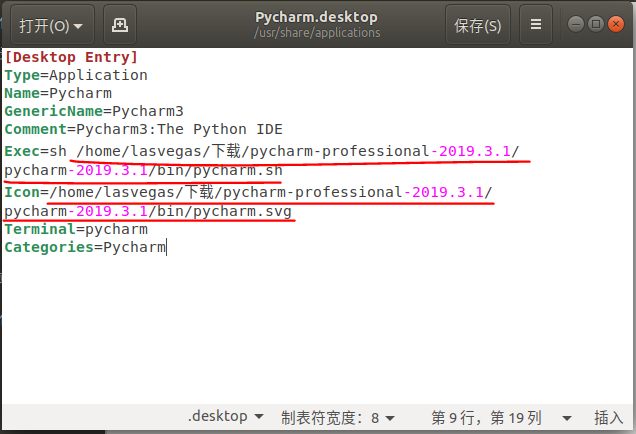Click the [Desktop Entry] header line
The width and height of the screenshot is (636, 434).
(71, 57)
